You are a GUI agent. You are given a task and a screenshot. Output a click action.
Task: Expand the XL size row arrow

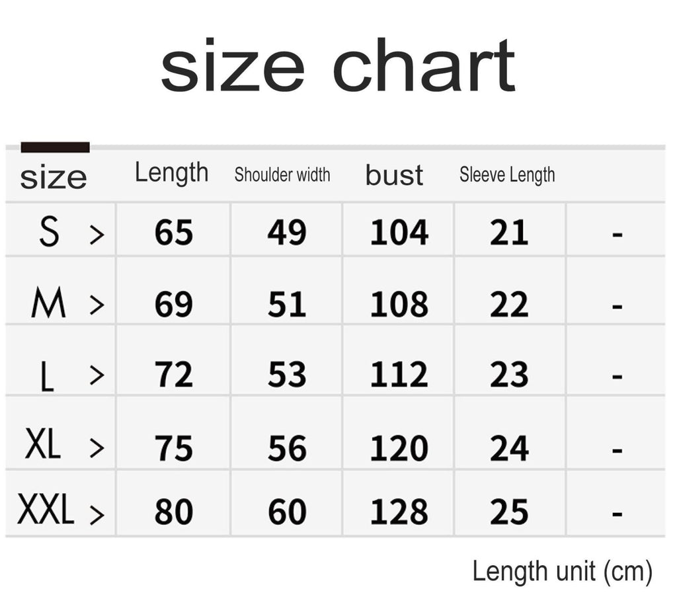point(97,447)
